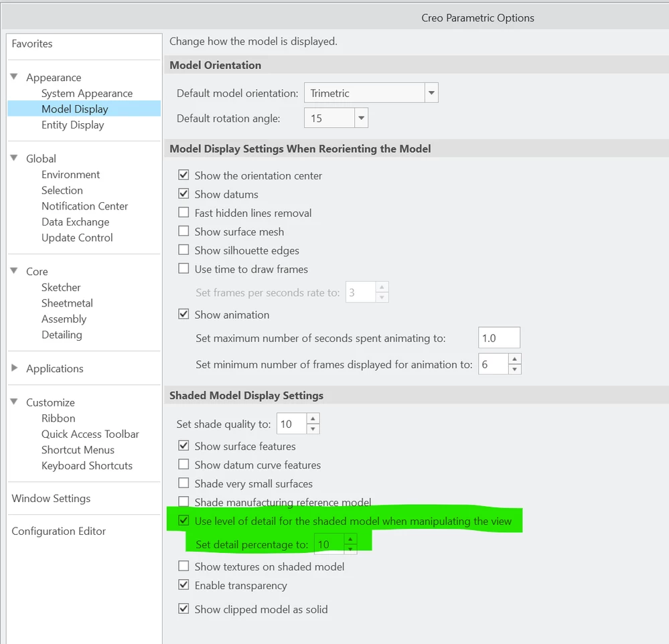
Task: Decrease minimum animation frames value
Action: 514,370
